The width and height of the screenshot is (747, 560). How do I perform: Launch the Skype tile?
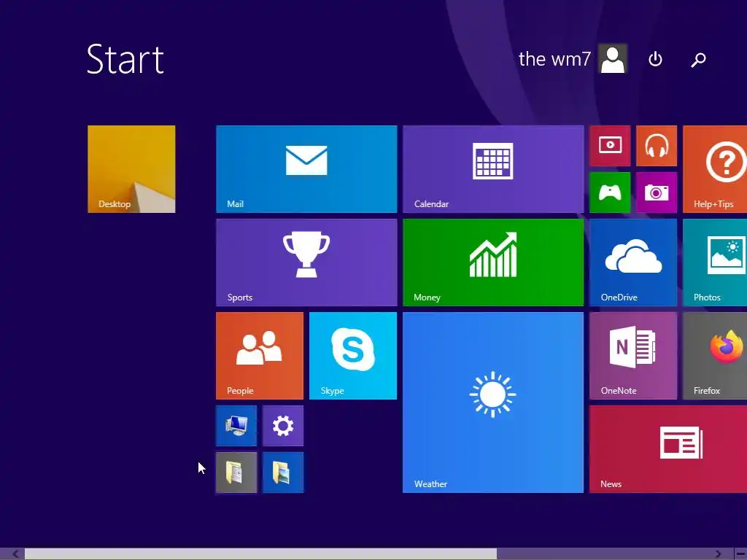coord(353,356)
